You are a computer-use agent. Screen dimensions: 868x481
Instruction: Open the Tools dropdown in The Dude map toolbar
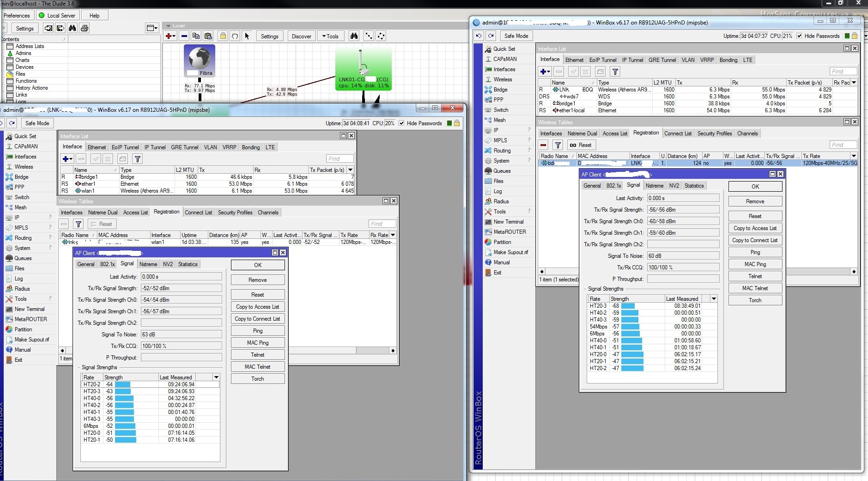click(330, 36)
